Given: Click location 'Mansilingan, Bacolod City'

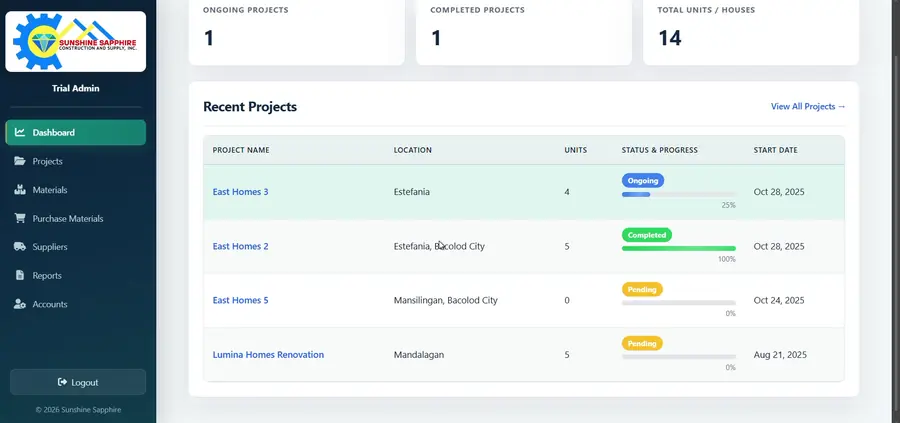Looking at the screenshot, I should click(445, 300).
